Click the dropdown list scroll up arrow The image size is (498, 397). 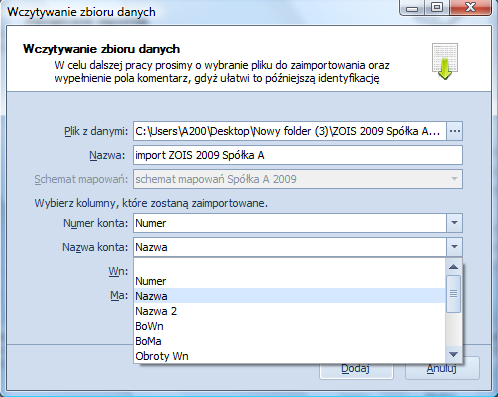coord(453,267)
